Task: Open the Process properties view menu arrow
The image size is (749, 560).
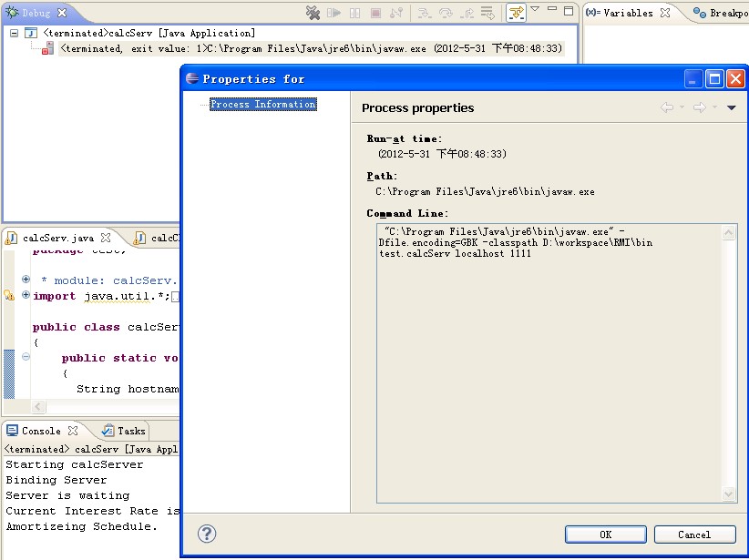Action: pyautogui.click(x=732, y=107)
